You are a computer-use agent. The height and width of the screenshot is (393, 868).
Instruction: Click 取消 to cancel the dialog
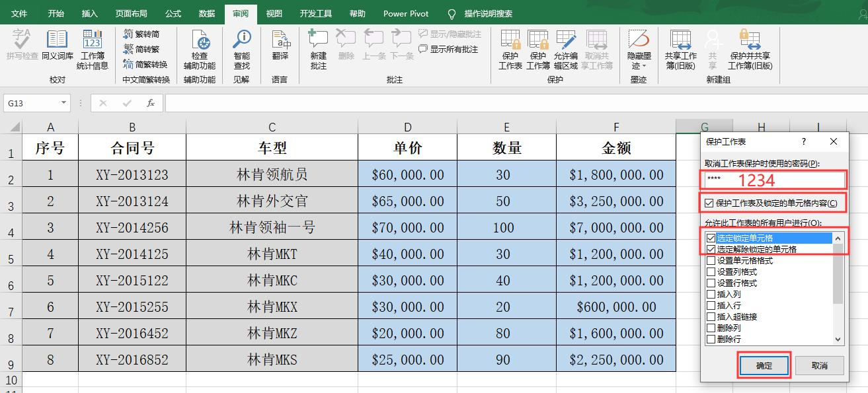[x=819, y=365]
